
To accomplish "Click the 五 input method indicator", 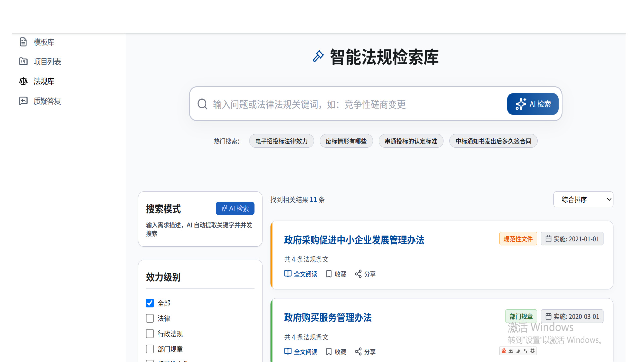I will click(x=511, y=351).
